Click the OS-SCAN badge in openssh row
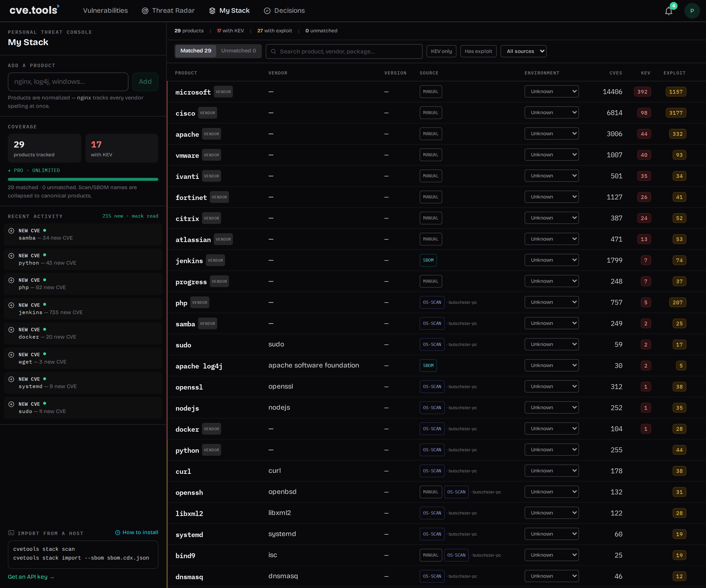Image resolution: width=706 pixels, height=588 pixels. click(x=456, y=492)
